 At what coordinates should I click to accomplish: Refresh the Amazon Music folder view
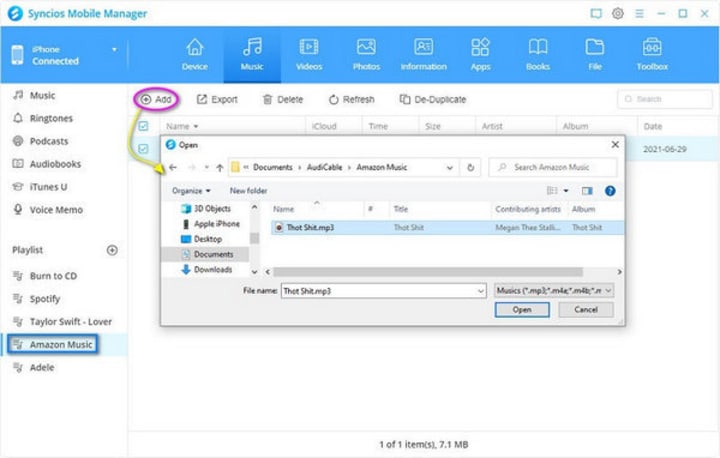click(x=470, y=168)
